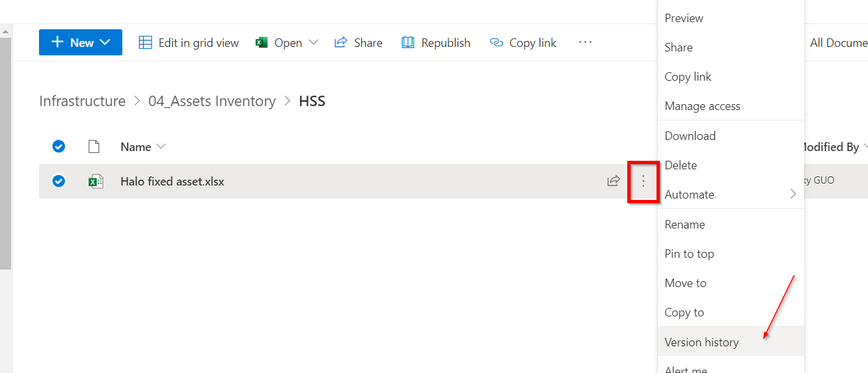The image size is (868, 373).
Task: Open the Halo fixed asset.xlsx file link
Action: click(172, 182)
